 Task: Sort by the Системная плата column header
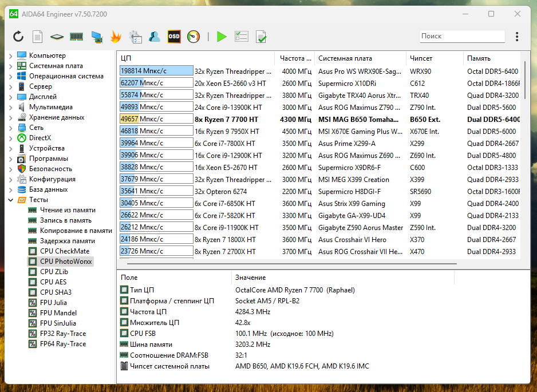coord(360,58)
